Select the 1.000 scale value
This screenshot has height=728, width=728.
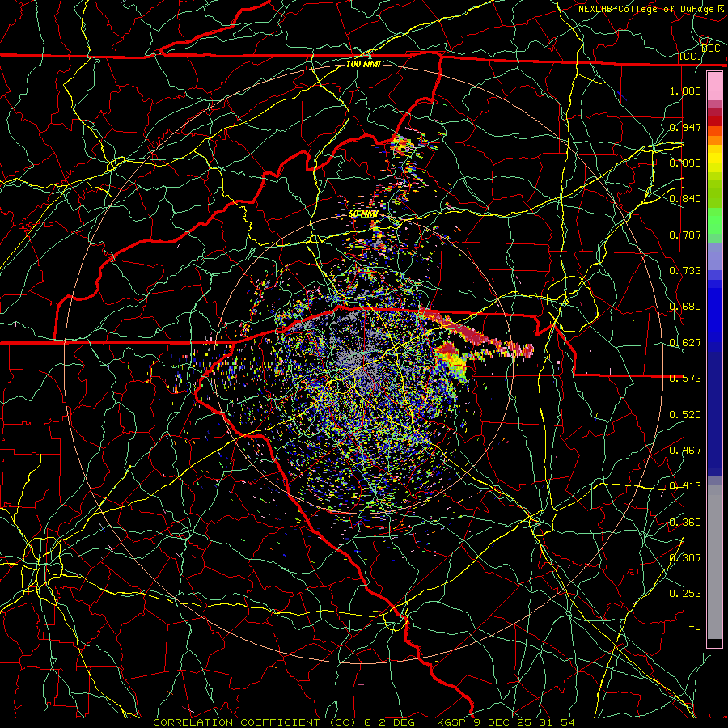tap(685, 91)
